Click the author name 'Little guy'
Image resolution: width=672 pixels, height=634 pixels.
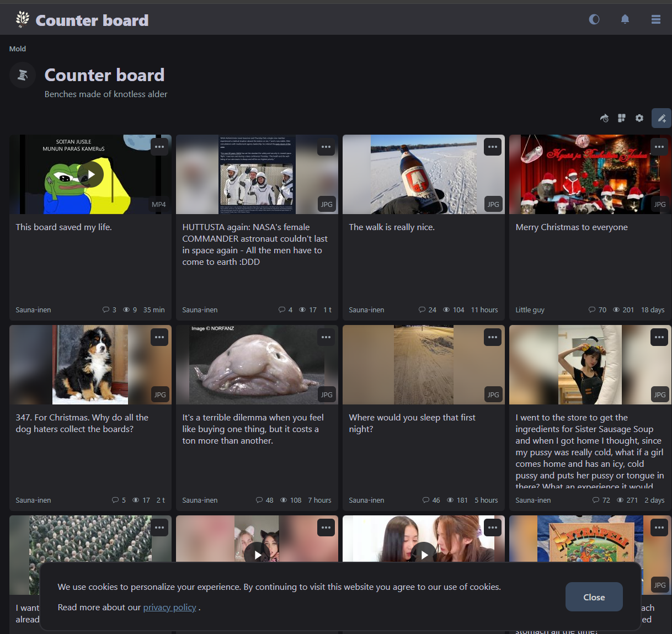(x=530, y=310)
